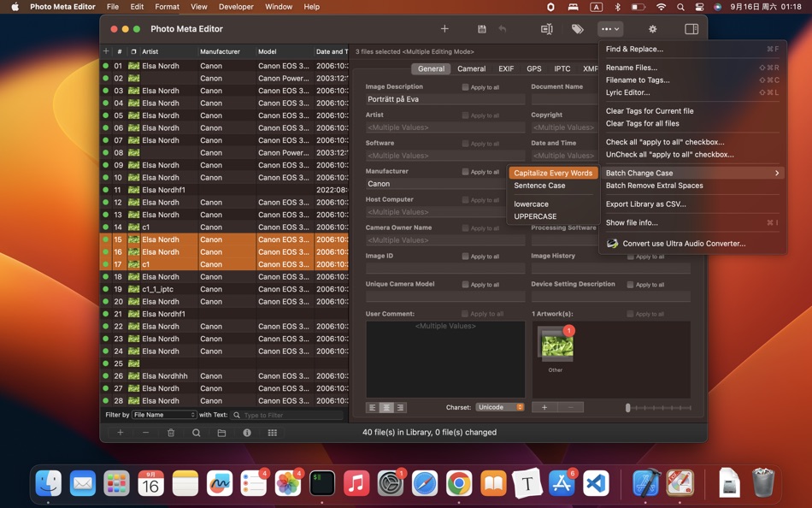Check Host Computer Apply to all

coord(465,199)
